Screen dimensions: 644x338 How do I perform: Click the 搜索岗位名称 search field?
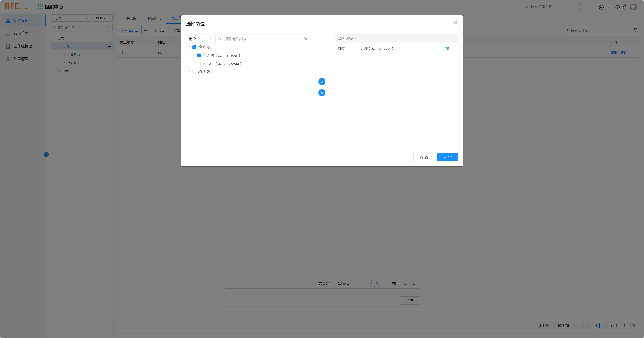260,39
